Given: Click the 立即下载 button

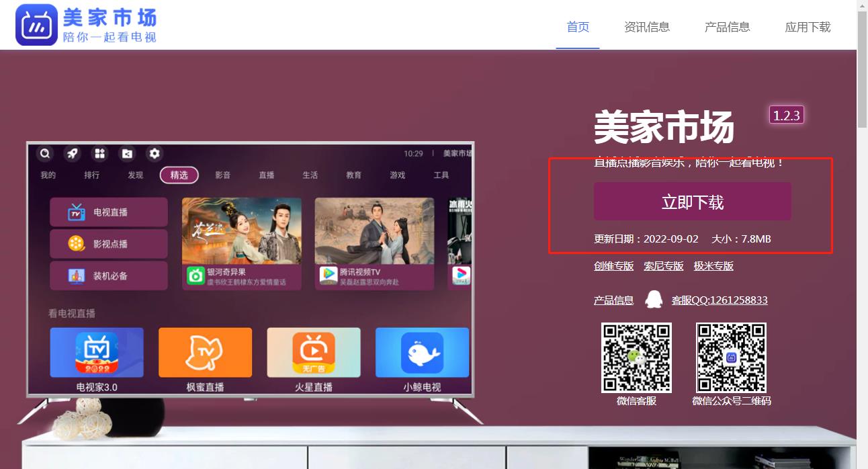Looking at the screenshot, I should (x=692, y=202).
